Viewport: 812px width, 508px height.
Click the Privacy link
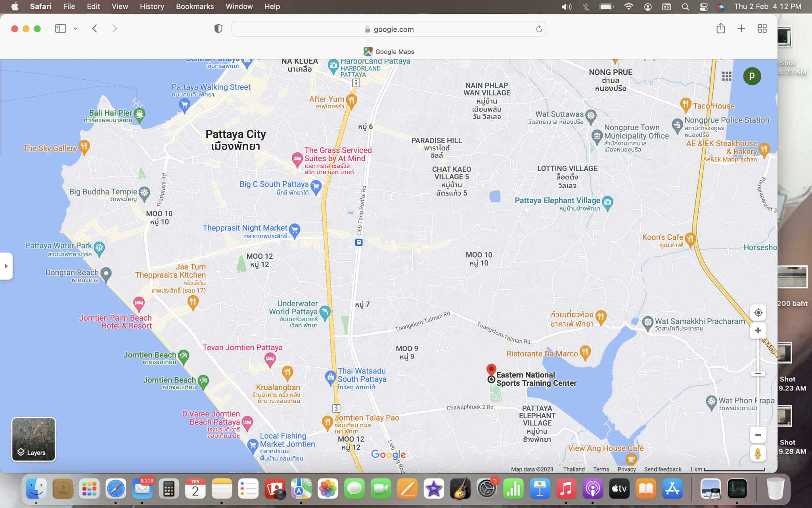point(626,469)
